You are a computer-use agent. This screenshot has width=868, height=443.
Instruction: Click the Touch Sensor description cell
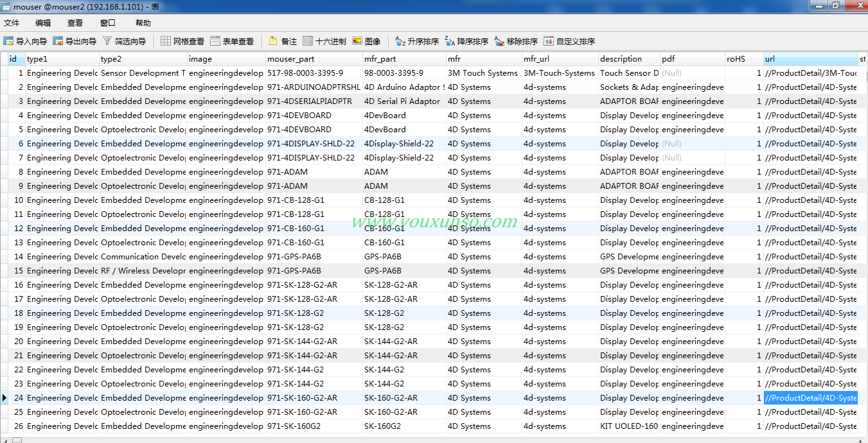(x=630, y=73)
